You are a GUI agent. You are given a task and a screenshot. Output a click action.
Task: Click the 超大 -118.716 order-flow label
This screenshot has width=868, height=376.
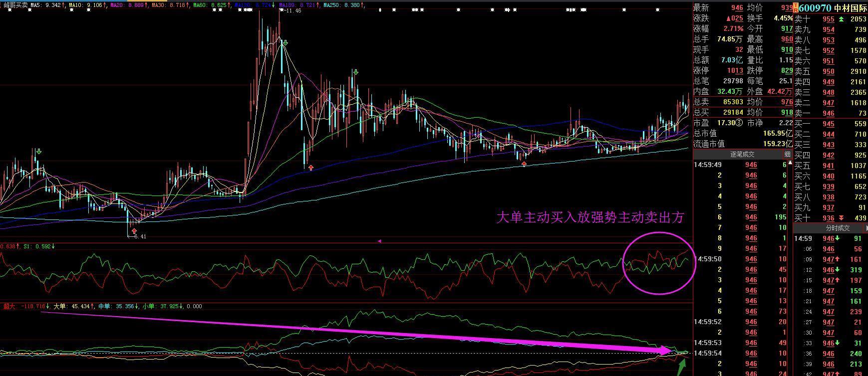[26, 306]
